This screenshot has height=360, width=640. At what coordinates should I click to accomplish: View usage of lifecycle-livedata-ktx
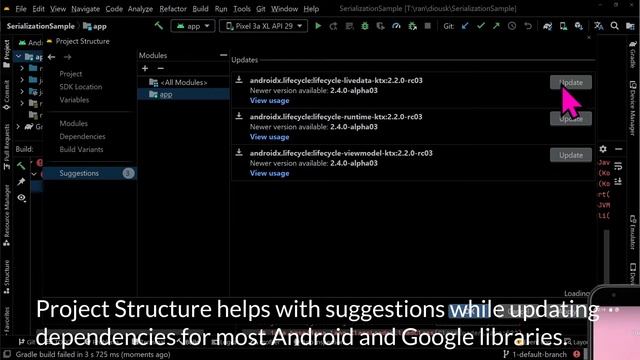point(269,100)
